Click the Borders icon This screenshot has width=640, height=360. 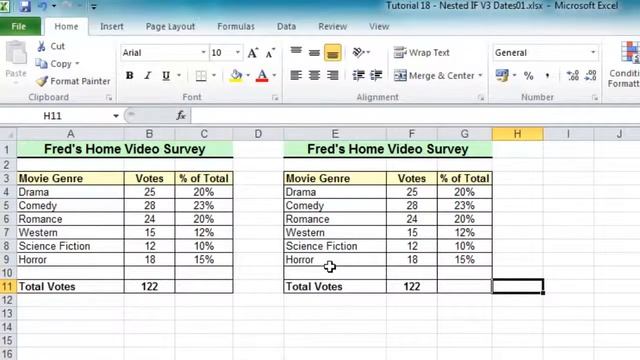201,76
